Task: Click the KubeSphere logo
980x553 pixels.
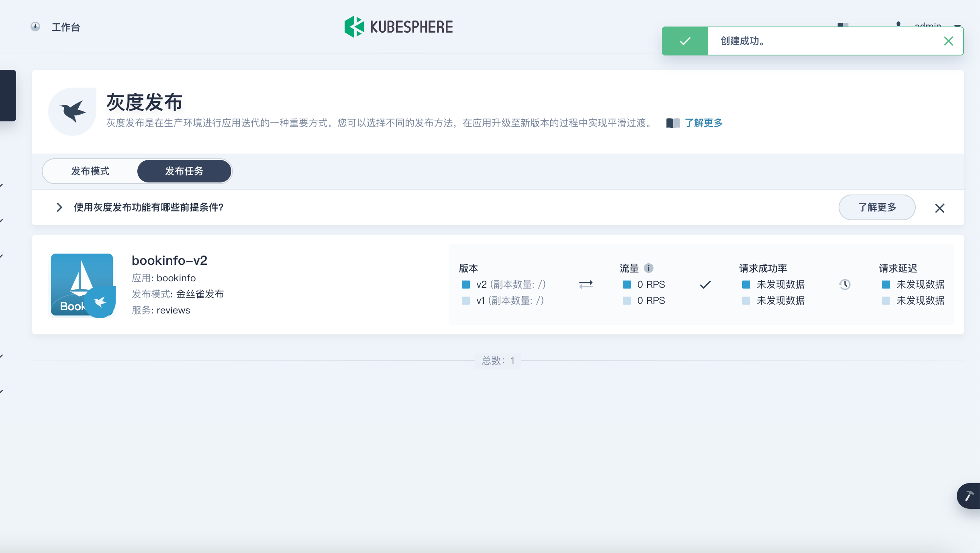Action: [x=398, y=27]
